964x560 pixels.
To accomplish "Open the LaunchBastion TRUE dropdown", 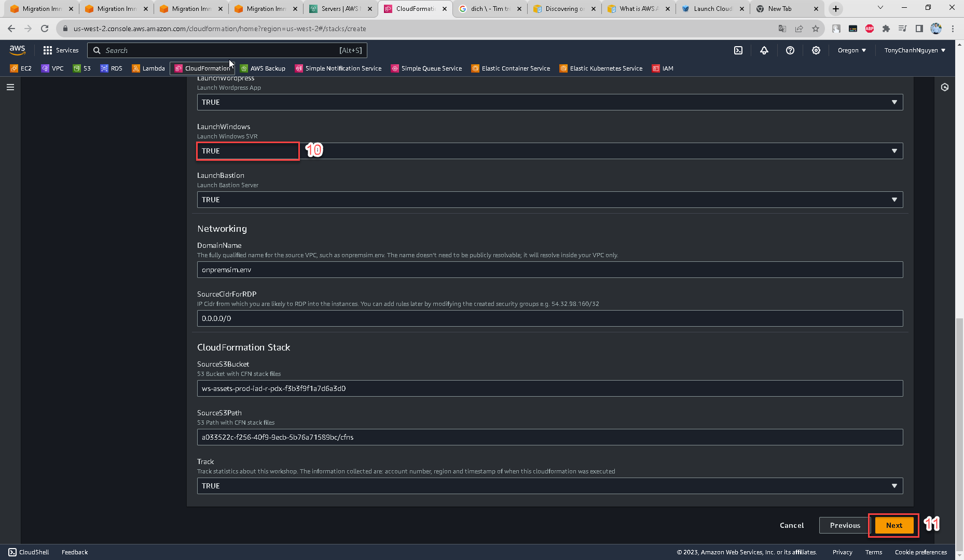I will 550,200.
